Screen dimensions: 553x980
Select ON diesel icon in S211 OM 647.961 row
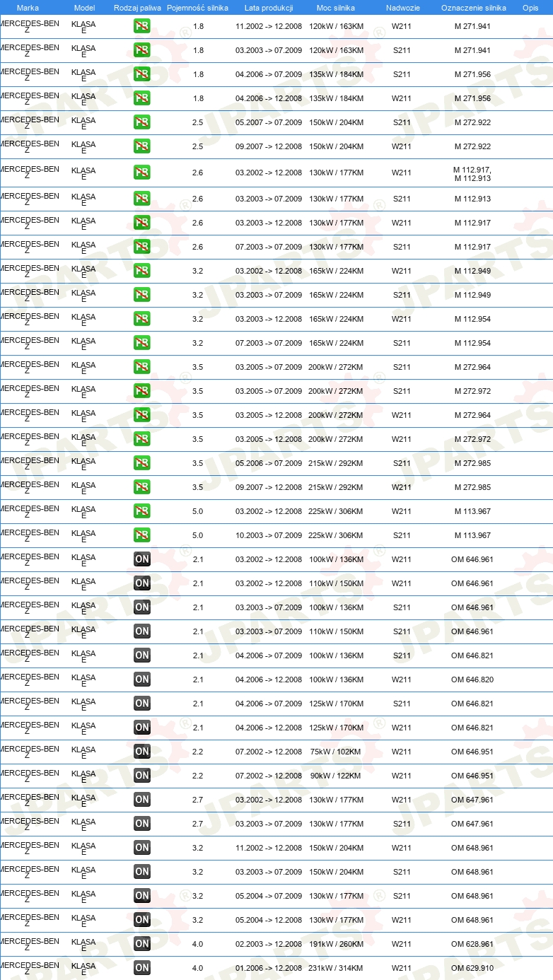[142, 824]
